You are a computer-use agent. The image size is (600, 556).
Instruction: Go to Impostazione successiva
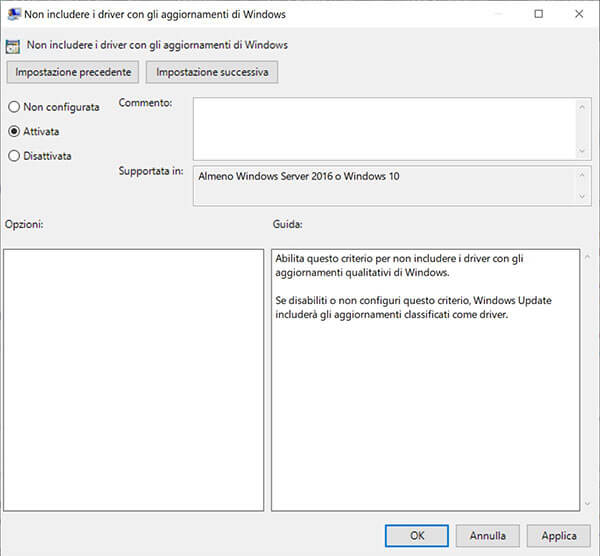click(212, 72)
